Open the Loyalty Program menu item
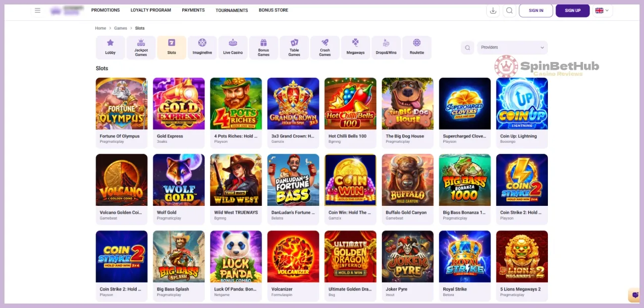 (x=151, y=10)
